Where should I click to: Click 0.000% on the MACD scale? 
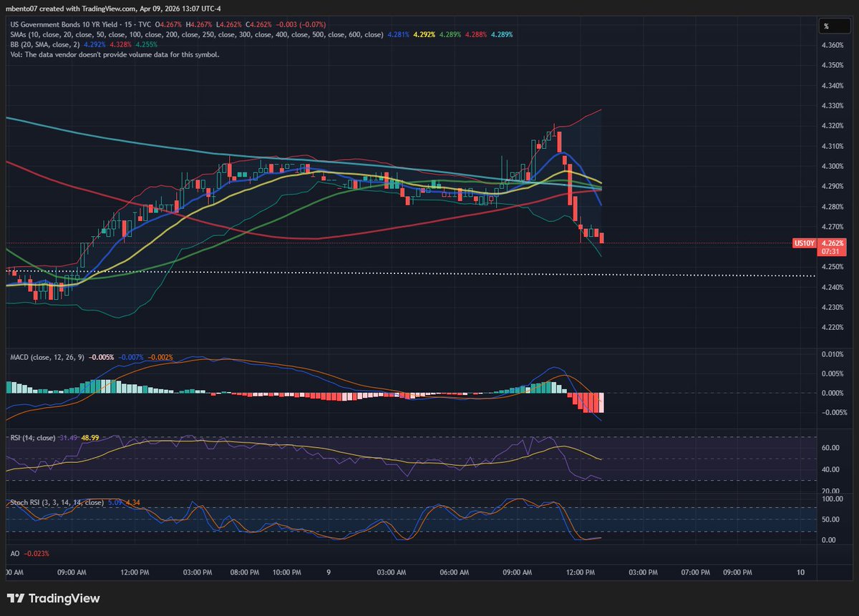[833, 393]
